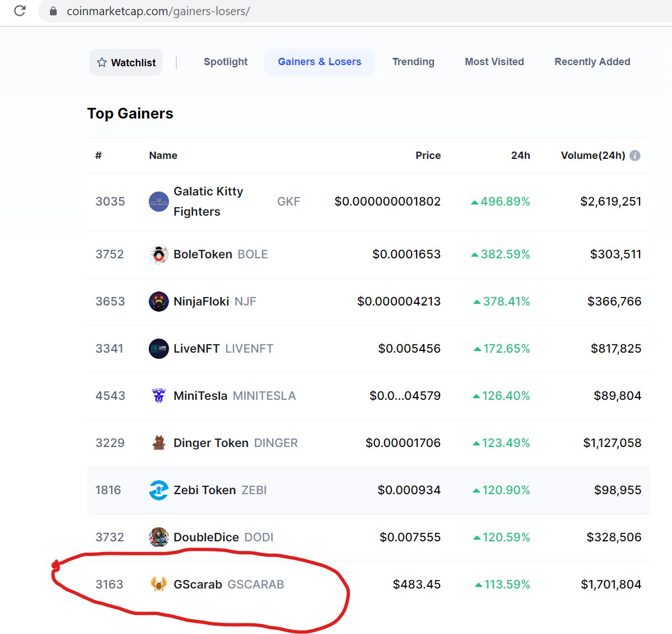Click the Galatic Kitty Fighters coin logo
Screen dimensions: 672x634
(158, 202)
